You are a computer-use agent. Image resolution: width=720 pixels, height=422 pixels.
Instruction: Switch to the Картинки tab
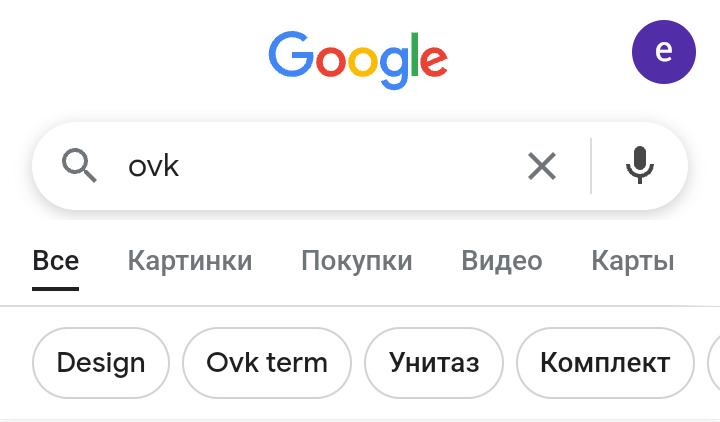pos(190,262)
